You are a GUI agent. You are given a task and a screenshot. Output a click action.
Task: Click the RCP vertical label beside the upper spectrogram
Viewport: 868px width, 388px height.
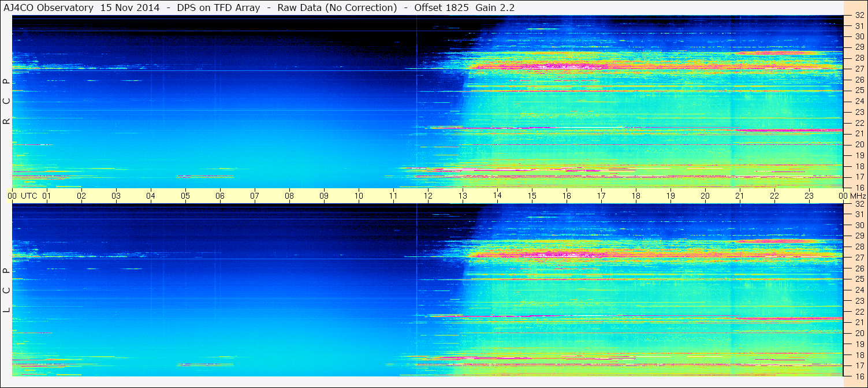[x=6, y=101]
